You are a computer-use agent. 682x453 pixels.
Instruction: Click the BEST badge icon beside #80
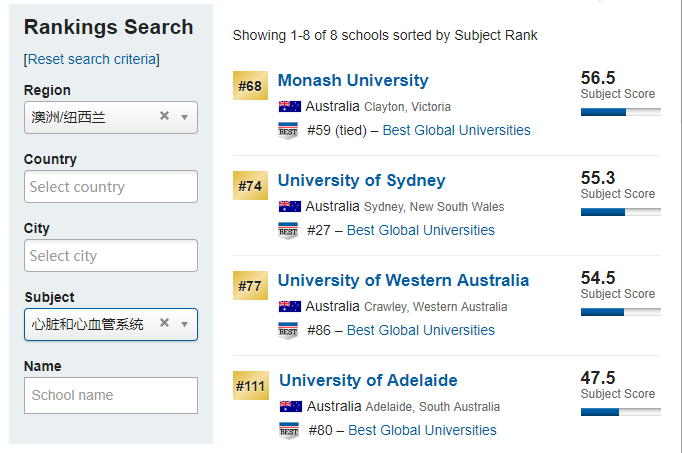(x=289, y=431)
